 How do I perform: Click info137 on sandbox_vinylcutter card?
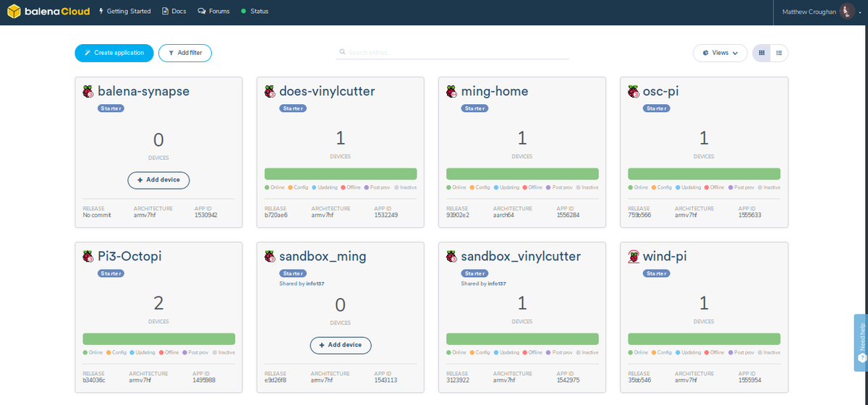(x=497, y=283)
